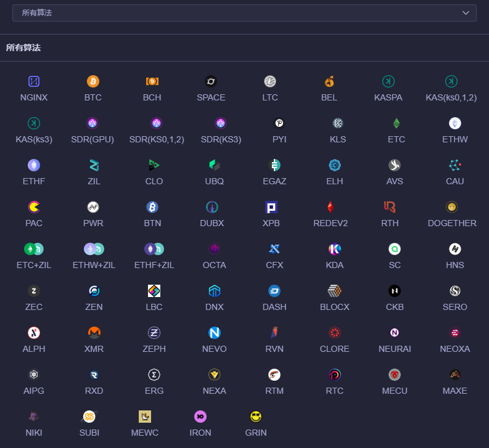Select the PAC pac-man icon
The image size is (489, 448).
(34, 207)
